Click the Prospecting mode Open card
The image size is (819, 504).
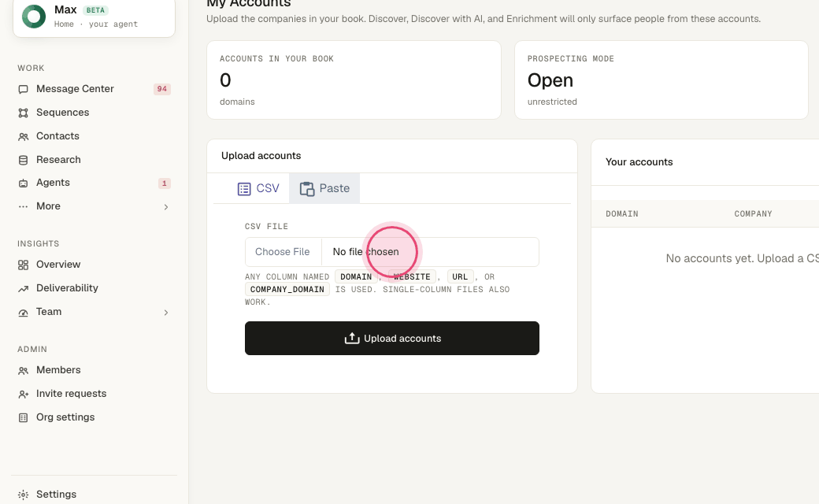(x=661, y=80)
